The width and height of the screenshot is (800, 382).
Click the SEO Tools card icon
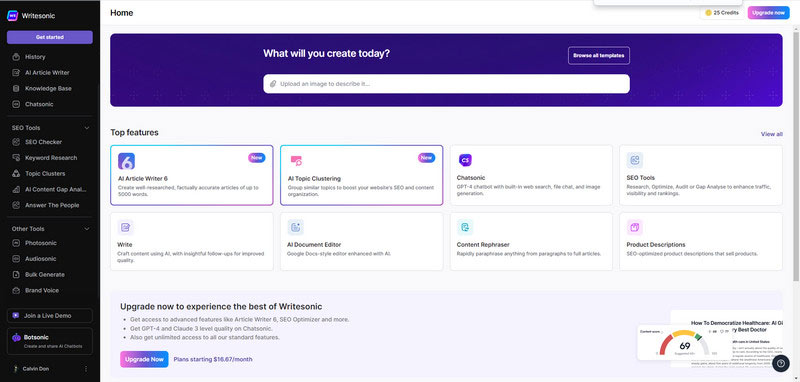(635, 160)
